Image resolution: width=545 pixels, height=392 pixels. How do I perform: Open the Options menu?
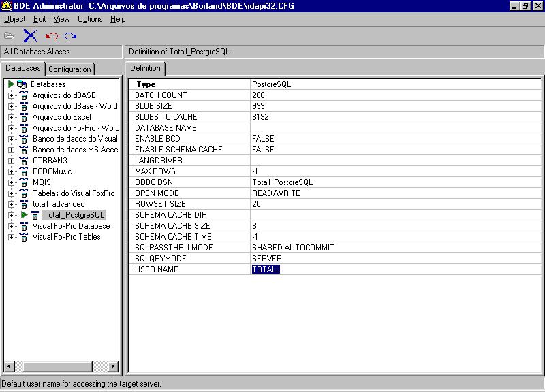[x=90, y=19]
